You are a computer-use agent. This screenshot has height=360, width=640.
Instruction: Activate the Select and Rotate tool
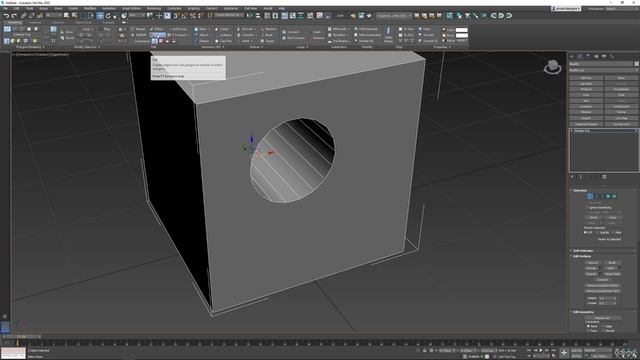[108, 16]
